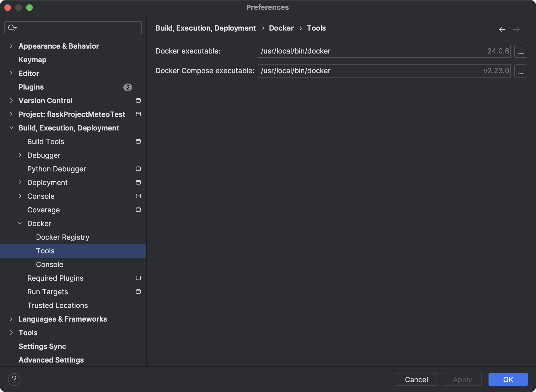Click the modified-settings icon beside Version Control

pyautogui.click(x=138, y=100)
